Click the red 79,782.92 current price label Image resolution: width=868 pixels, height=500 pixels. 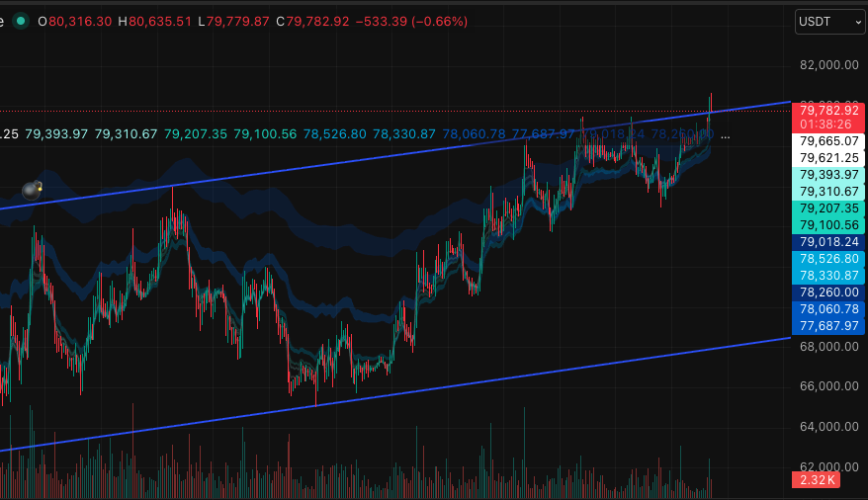click(x=828, y=110)
